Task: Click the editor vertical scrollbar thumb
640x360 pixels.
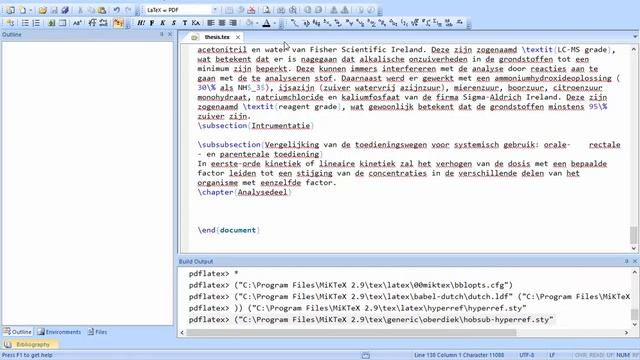Action: 633,236
